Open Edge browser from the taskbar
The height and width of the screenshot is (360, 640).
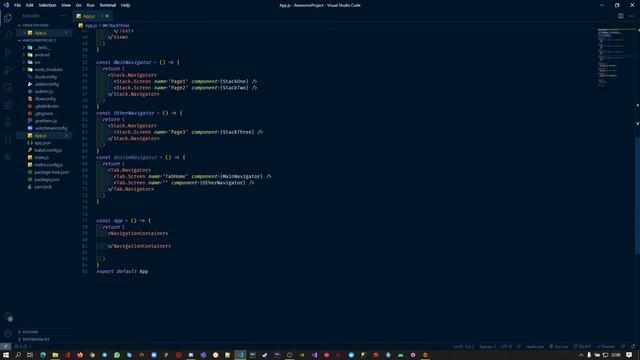pyautogui.click(x=42, y=355)
